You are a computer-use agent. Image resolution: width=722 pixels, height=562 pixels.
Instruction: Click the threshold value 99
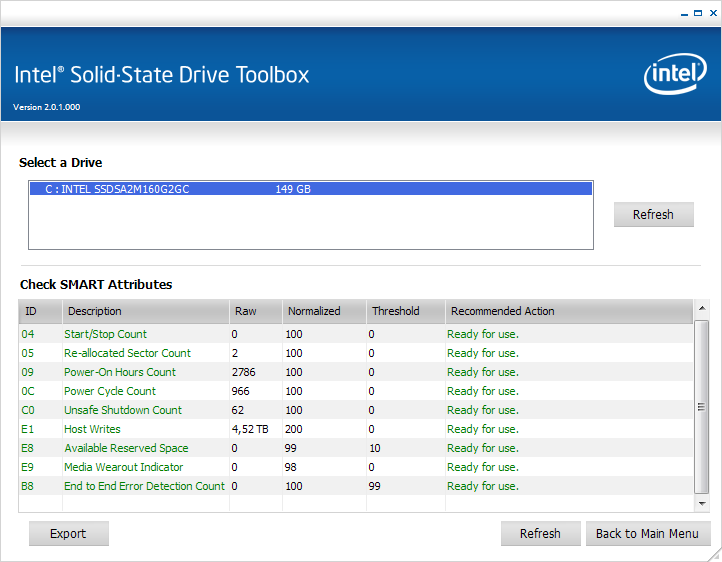point(374,486)
